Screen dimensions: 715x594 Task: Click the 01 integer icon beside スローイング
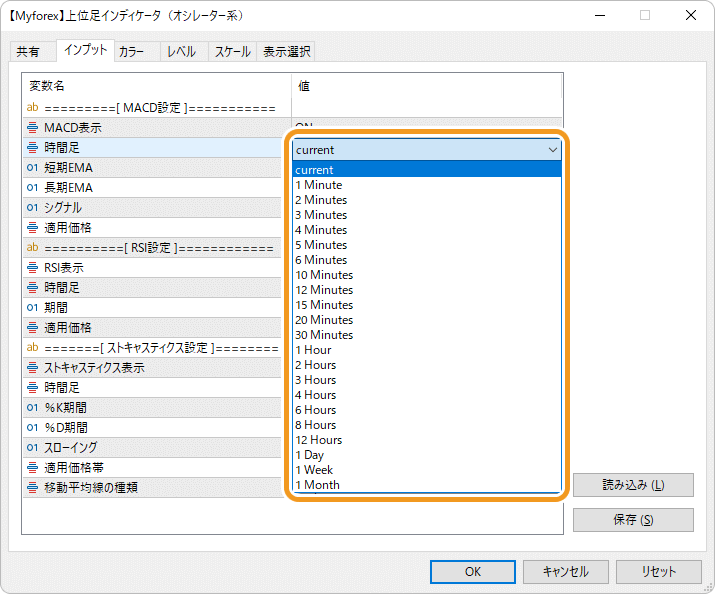click(32, 448)
